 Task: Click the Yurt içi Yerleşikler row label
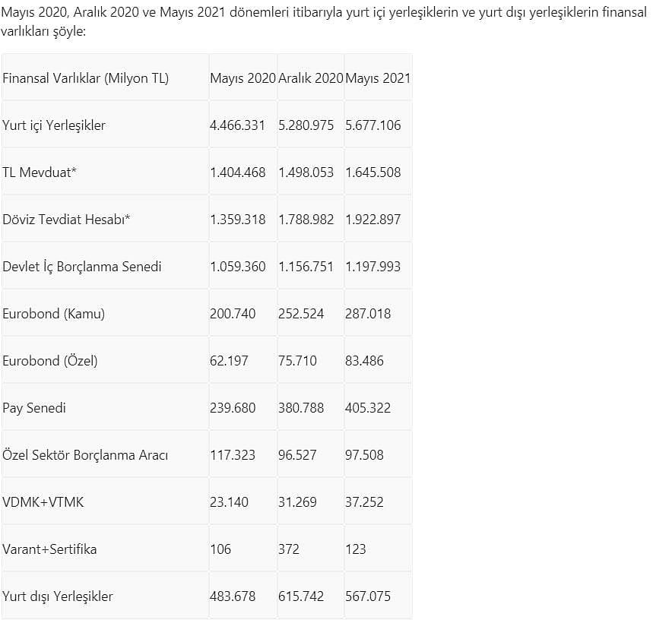coord(54,125)
